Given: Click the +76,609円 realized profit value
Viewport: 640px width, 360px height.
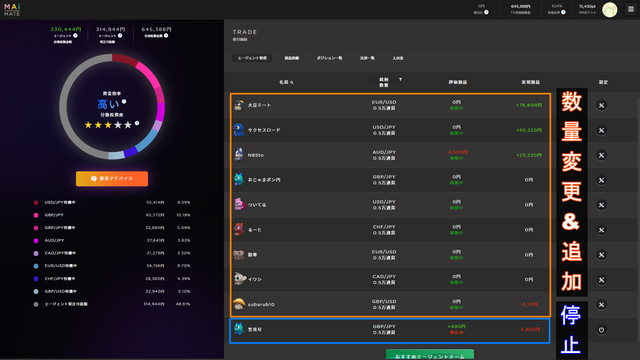Looking at the screenshot, I should (x=529, y=105).
